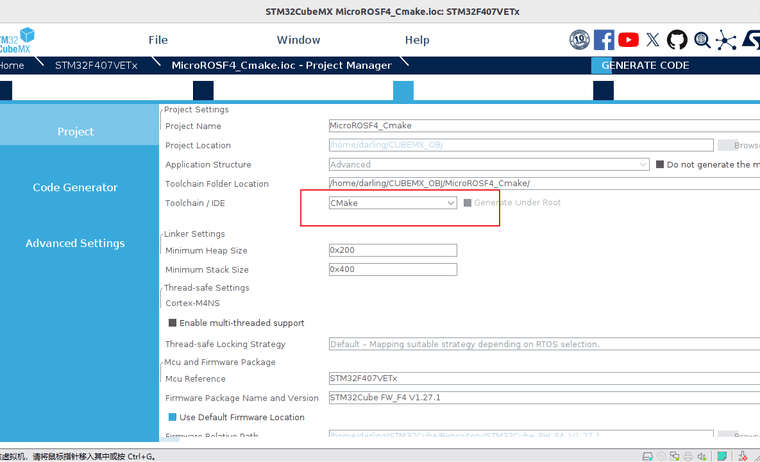Click the Project Location field
The image size is (760, 462).
[x=521, y=145]
